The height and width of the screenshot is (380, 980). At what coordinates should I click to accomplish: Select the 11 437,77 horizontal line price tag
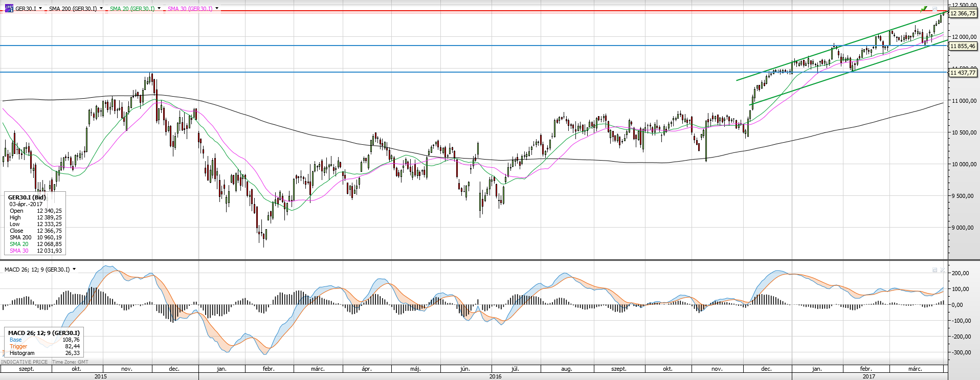point(963,73)
